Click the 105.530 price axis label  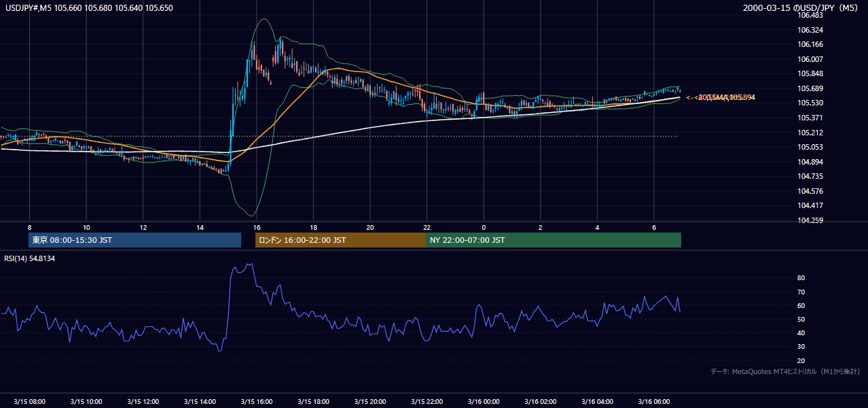point(812,103)
